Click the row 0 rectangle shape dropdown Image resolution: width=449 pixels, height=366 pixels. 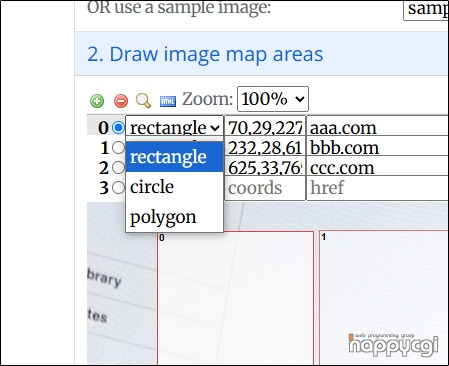(174, 128)
